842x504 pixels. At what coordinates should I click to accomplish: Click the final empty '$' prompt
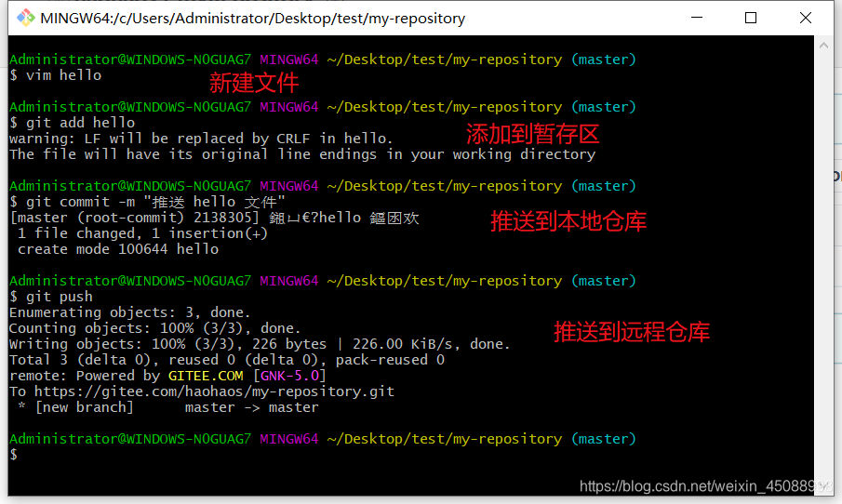click(13, 455)
